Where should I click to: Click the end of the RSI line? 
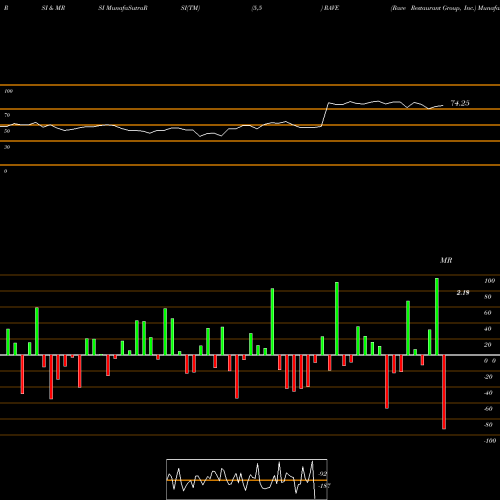443,106
